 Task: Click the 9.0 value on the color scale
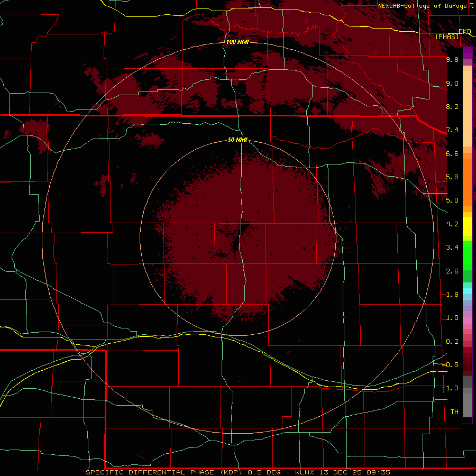pos(452,83)
